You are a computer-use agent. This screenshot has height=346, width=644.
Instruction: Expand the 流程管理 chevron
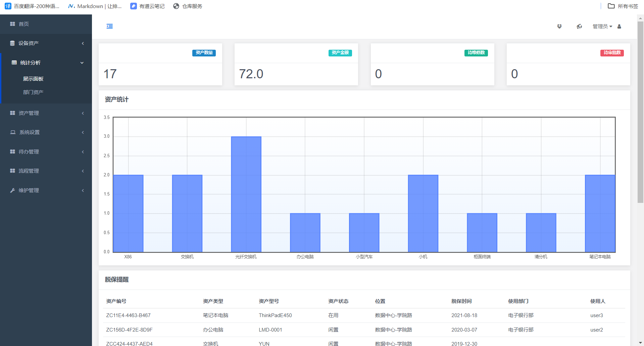(83, 171)
